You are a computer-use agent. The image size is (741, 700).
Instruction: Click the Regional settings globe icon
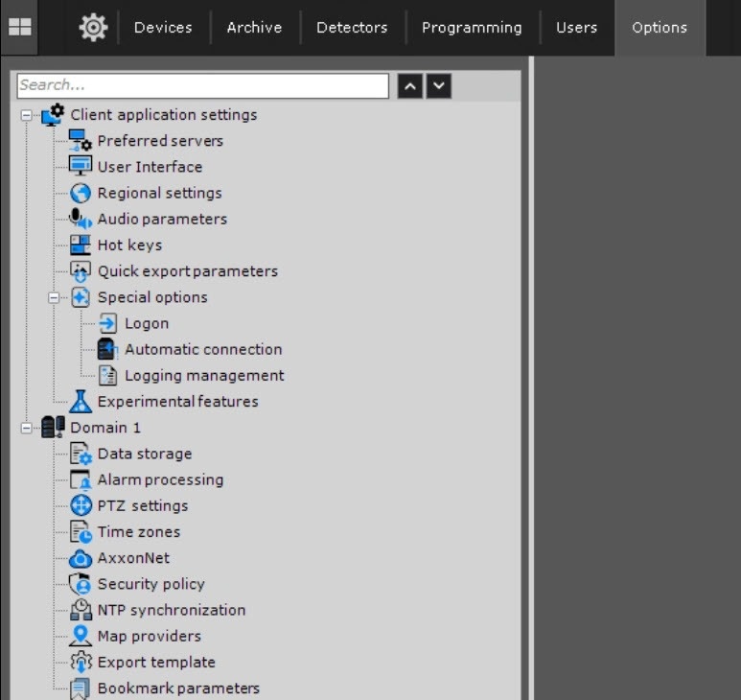81,193
